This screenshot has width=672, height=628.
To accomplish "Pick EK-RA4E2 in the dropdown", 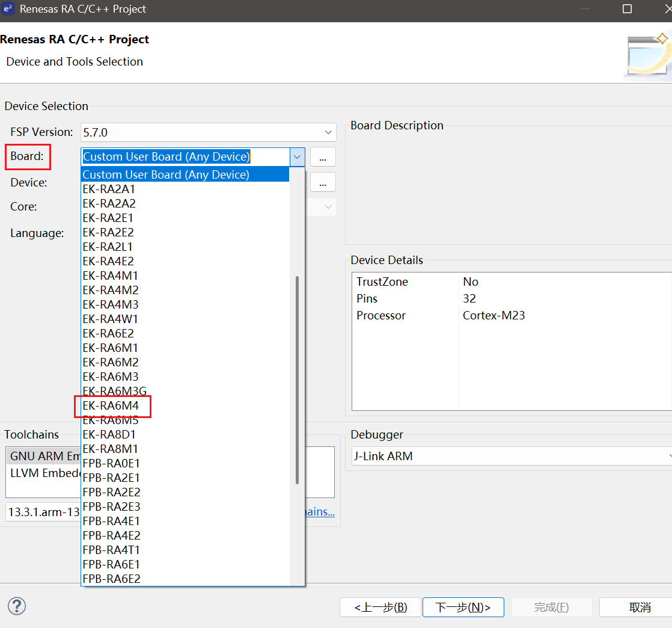I will (x=185, y=261).
